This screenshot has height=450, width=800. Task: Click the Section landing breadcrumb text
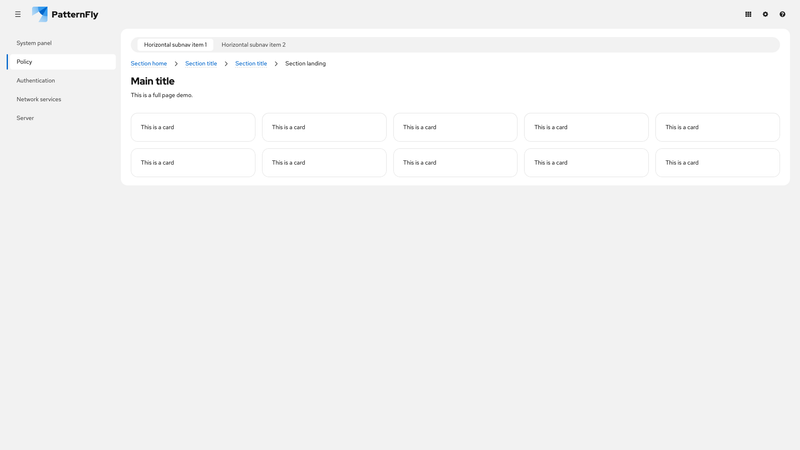(305, 64)
